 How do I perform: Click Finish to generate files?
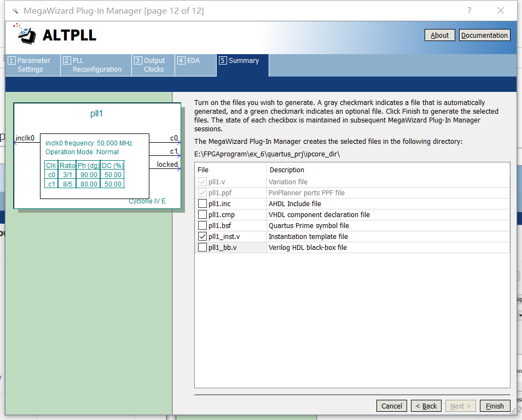coord(495,406)
